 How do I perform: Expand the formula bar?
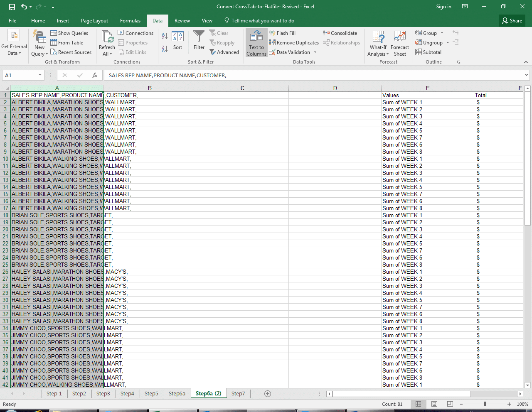tap(526, 75)
